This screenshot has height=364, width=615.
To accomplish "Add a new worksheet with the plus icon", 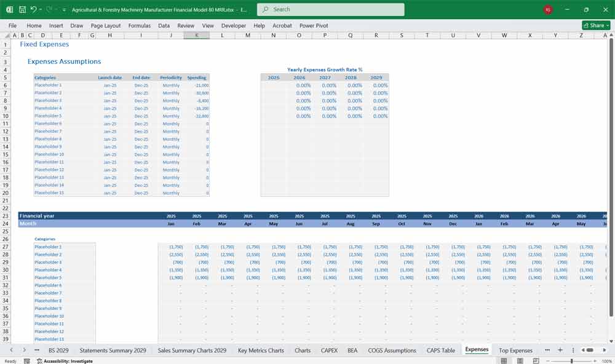I will coord(560,350).
